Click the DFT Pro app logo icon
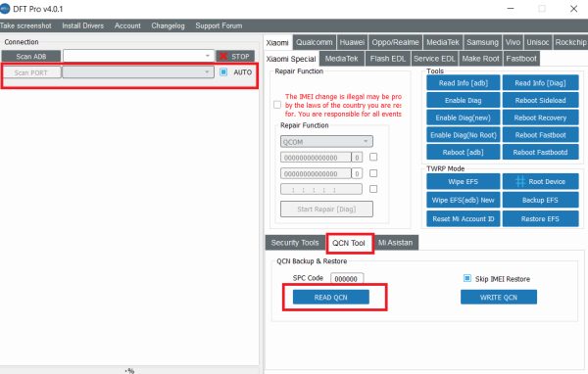The height and width of the screenshot is (374, 588). tap(5, 9)
